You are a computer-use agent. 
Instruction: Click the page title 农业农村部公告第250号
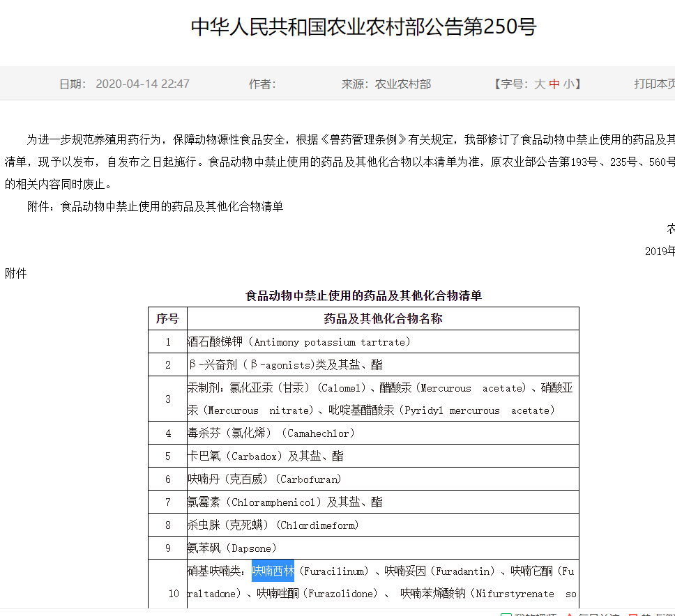[364, 27]
